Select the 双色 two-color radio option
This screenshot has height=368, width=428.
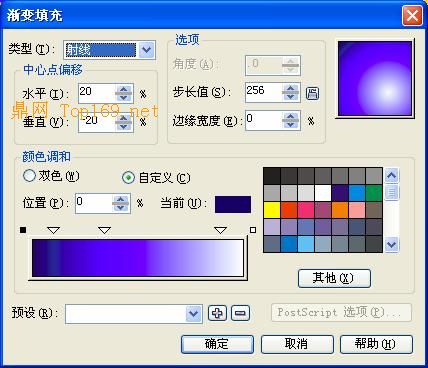tap(29, 175)
